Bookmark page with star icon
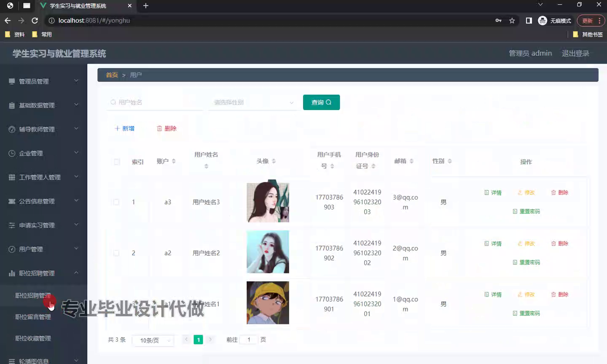The height and width of the screenshot is (364, 607). [512, 21]
